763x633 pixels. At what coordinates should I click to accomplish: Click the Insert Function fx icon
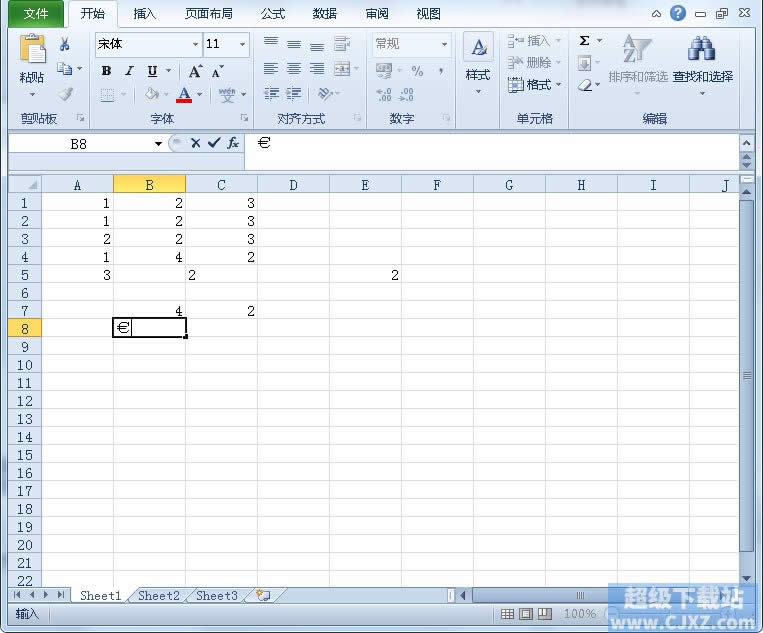coord(233,143)
